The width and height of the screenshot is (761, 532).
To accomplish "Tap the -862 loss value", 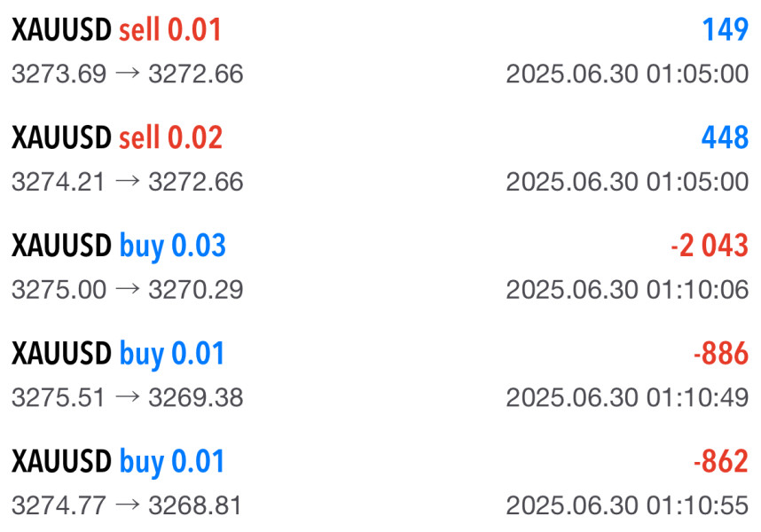I will coord(720,462).
